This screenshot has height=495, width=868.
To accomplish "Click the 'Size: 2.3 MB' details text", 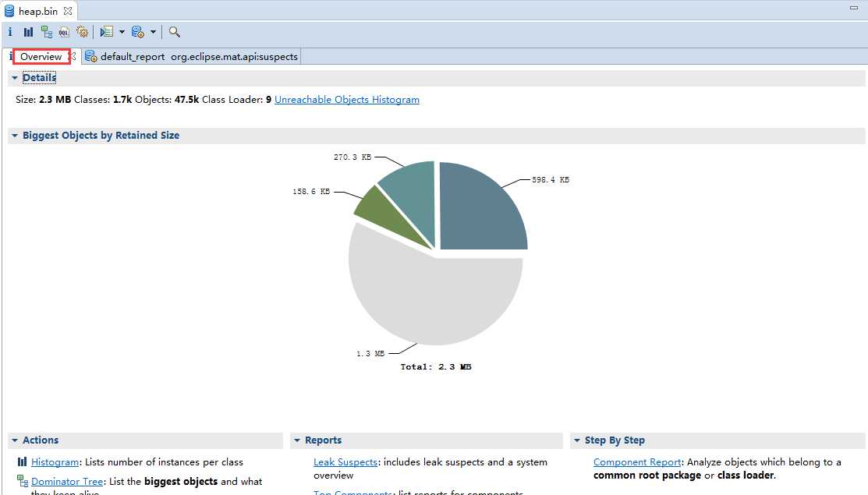I will [x=43, y=100].
